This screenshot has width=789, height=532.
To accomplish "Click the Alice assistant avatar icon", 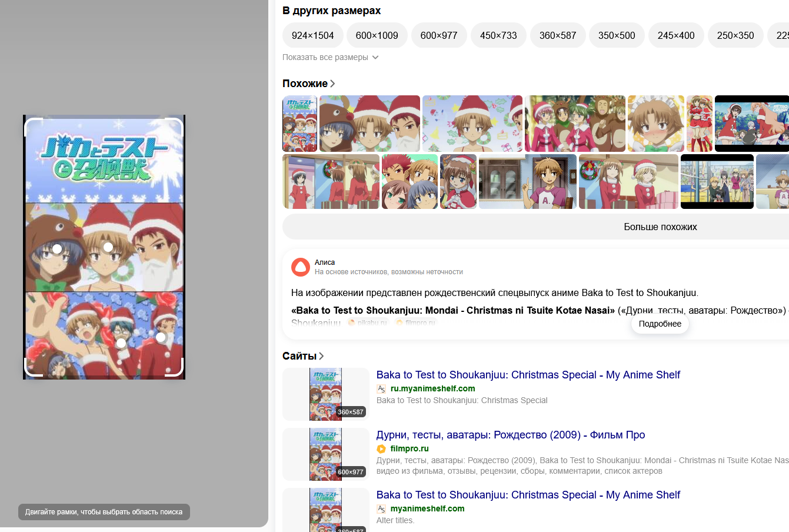I will [x=301, y=267].
